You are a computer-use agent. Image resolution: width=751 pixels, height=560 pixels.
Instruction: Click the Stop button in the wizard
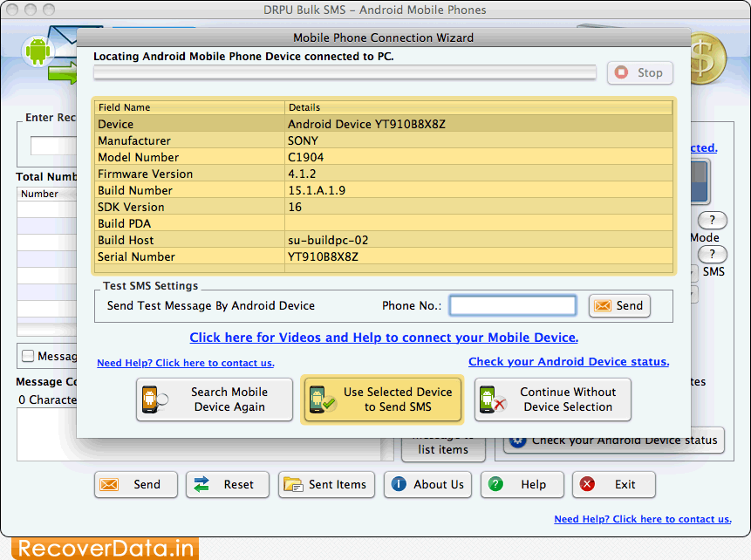click(x=640, y=72)
